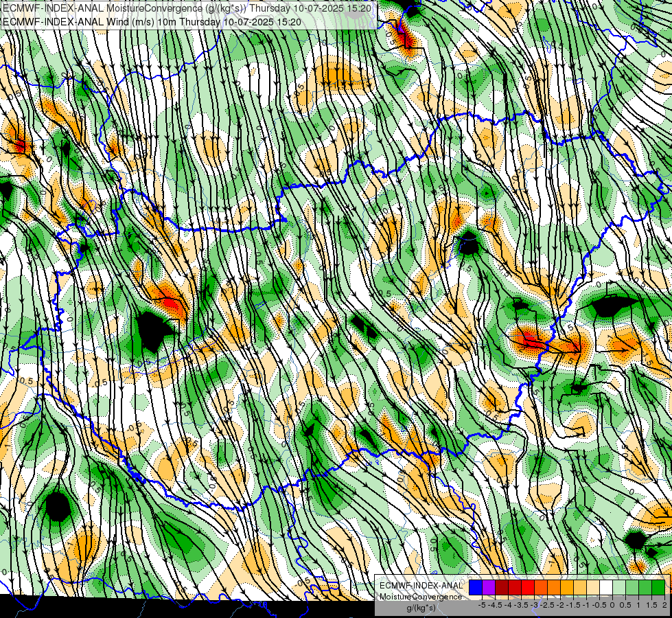Select the legend swatch between -3.5 and -3
Image resolution: width=672 pixels, height=618 pixels.
515,588
